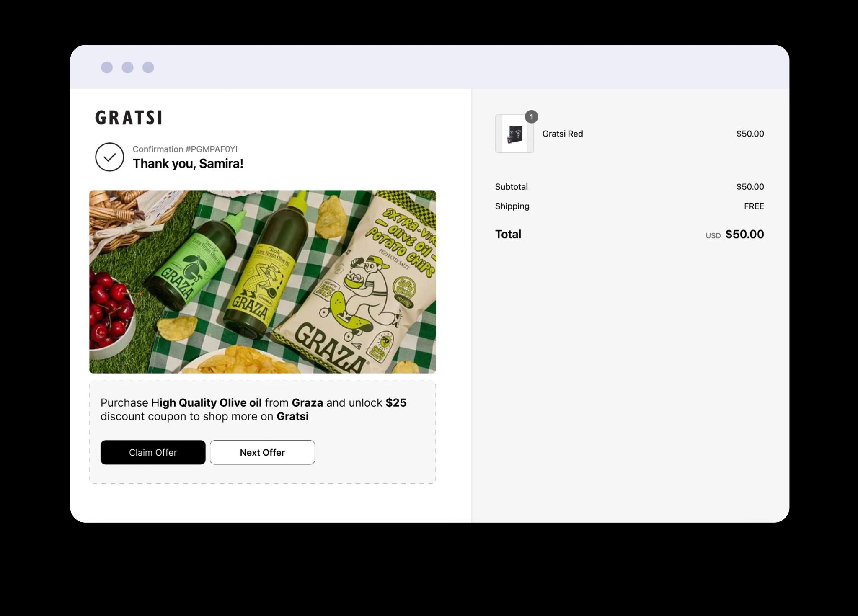Click the bold Total $50.00 amount

[x=745, y=234]
